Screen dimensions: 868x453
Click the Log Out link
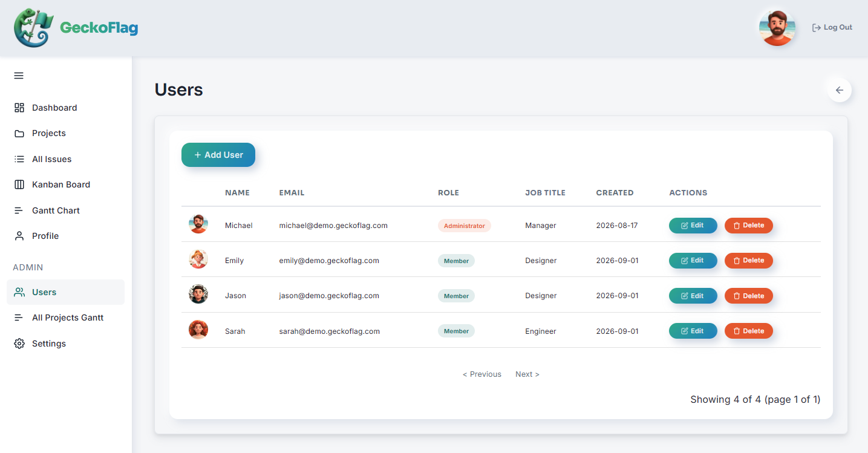832,27
